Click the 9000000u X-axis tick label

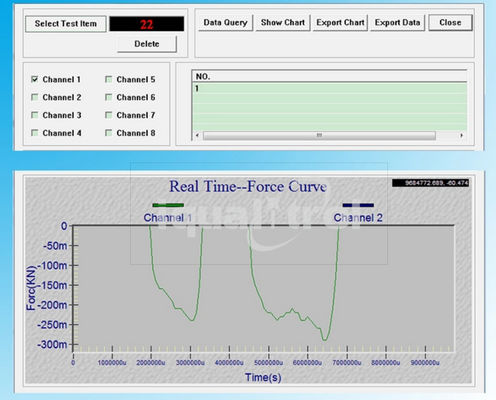click(x=425, y=363)
